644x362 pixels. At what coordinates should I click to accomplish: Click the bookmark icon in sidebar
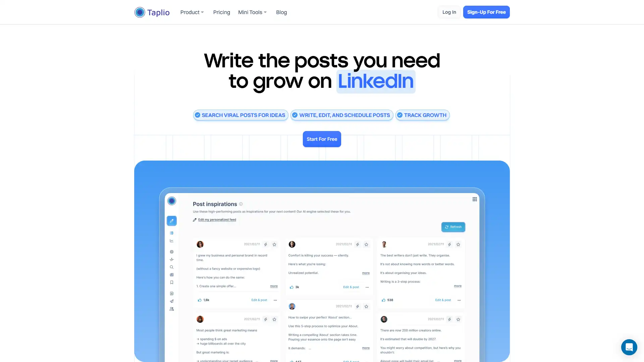coord(172,282)
